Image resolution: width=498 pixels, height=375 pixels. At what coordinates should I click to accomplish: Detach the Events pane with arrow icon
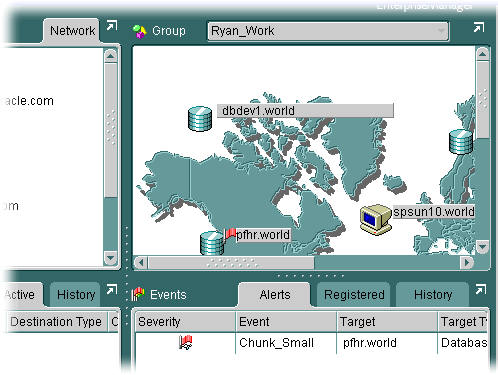[481, 290]
